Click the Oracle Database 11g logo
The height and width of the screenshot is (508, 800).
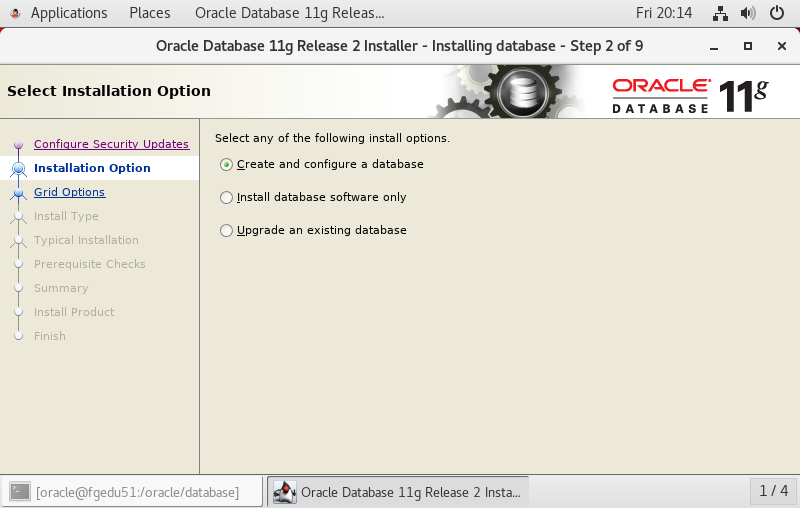pos(690,96)
